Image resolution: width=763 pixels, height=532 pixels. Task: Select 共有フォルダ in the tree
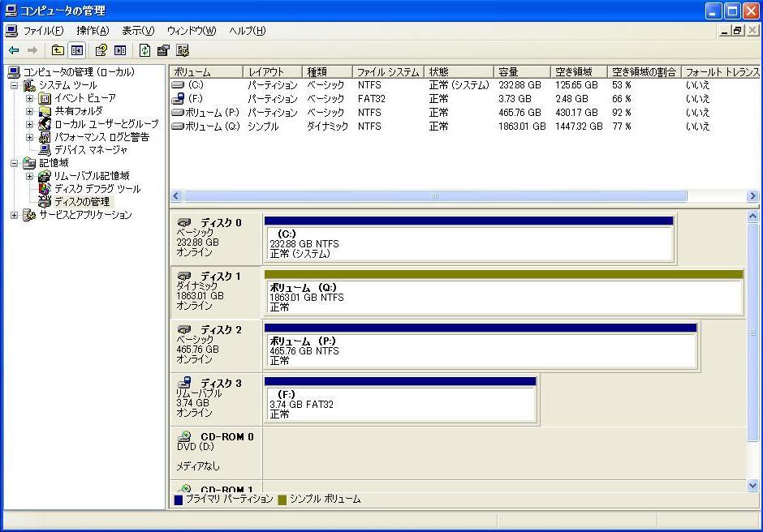point(79,111)
